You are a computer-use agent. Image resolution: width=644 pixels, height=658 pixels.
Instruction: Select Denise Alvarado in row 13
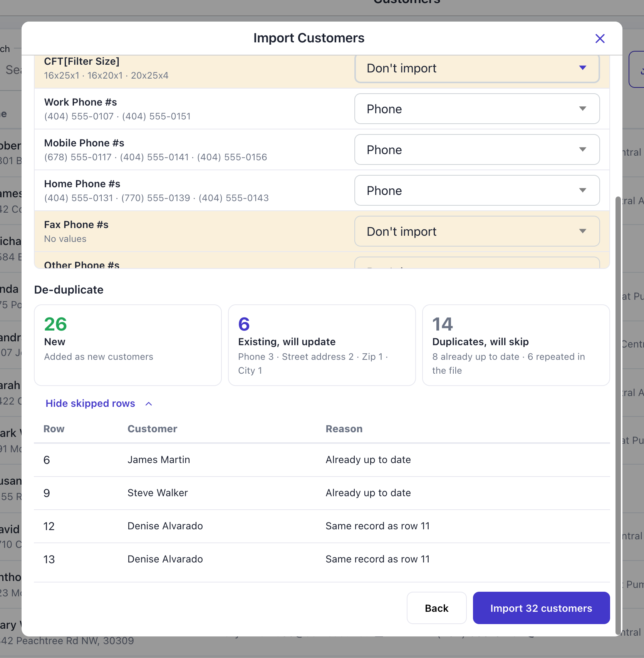click(x=165, y=559)
